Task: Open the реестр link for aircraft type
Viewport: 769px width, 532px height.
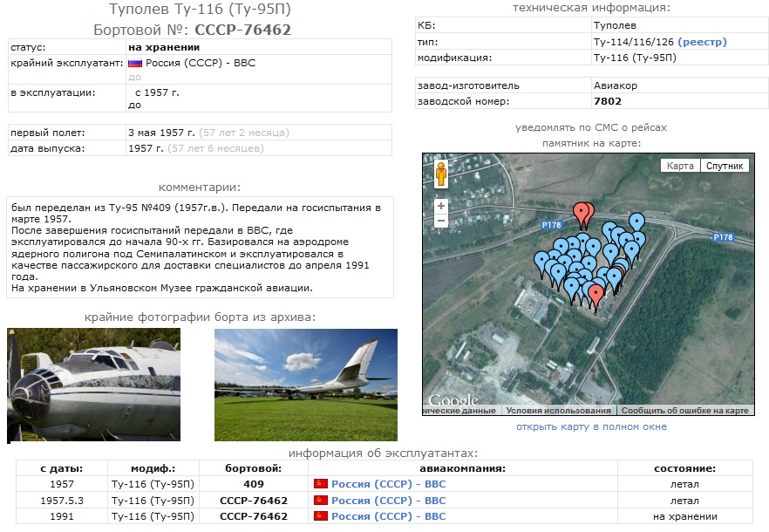Action: coord(702,42)
